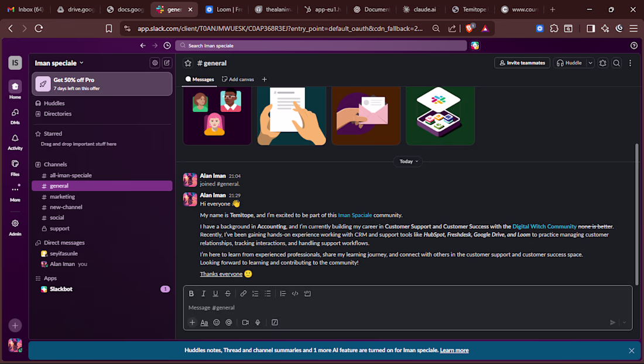Record an audio clip with microphone icon

258,322
